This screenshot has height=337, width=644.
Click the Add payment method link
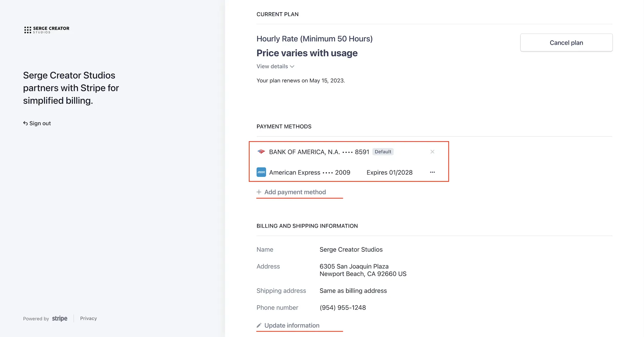tap(295, 192)
